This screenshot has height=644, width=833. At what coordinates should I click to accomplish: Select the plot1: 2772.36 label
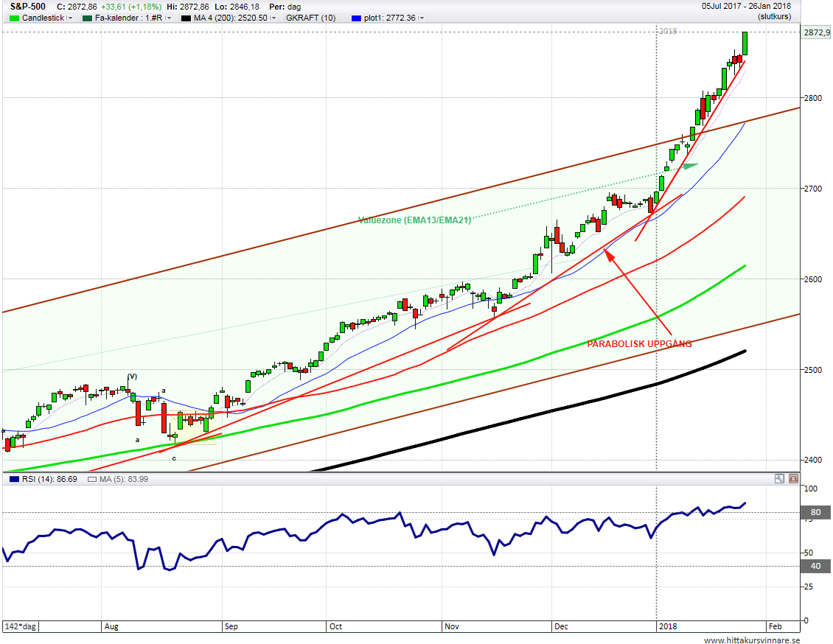point(390,18)
